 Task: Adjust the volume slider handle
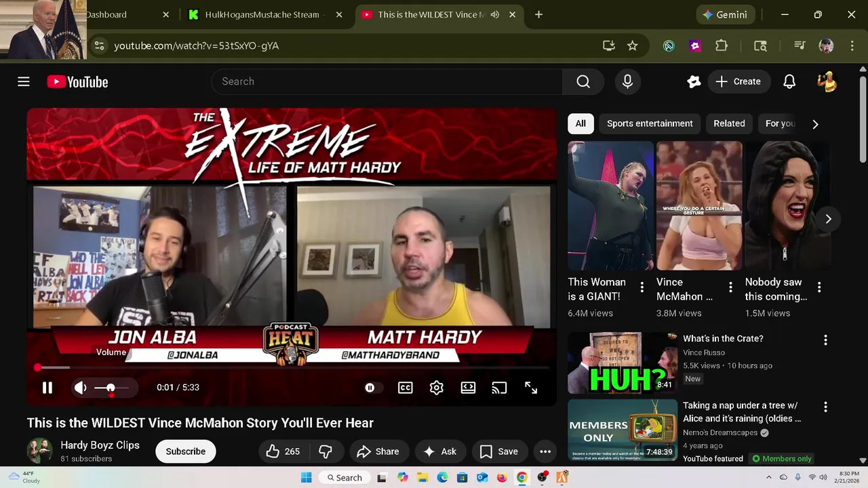(111, 388)
